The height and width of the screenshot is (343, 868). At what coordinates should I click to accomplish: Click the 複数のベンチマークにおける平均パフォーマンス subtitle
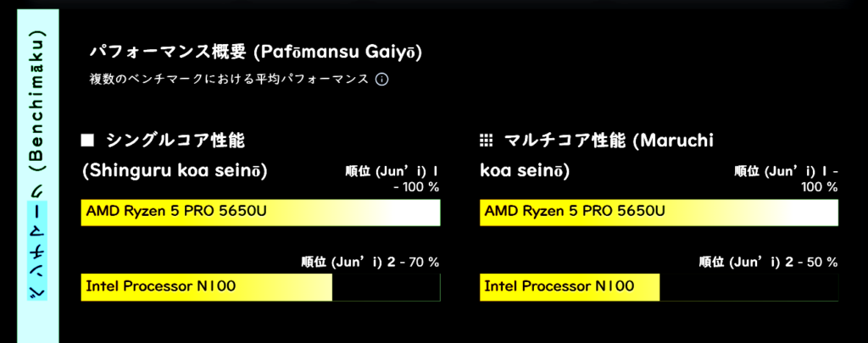[x=229, y=80]
